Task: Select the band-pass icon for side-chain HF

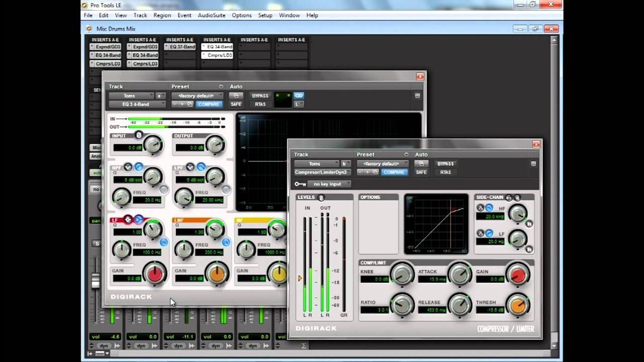Action: (x=480, y=208)
